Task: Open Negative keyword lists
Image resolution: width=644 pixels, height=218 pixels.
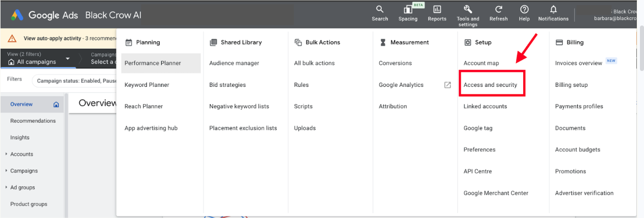Action: point(239,106)
